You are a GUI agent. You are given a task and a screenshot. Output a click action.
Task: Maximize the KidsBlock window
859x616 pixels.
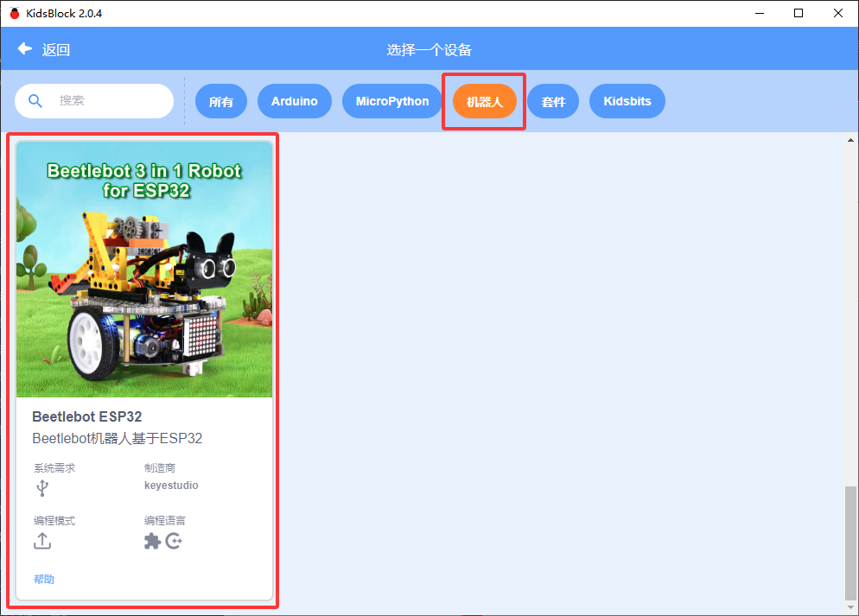click(x=799, y=13)
